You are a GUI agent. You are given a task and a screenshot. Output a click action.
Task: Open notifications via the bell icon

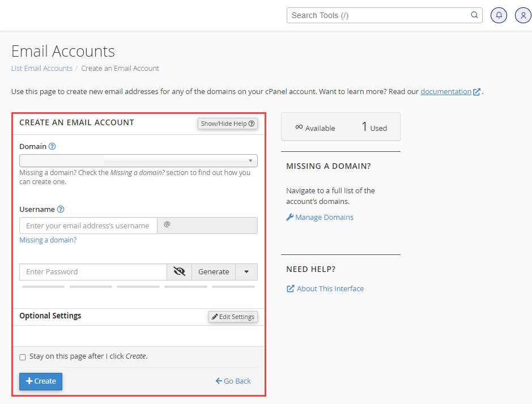coord(499,15)
